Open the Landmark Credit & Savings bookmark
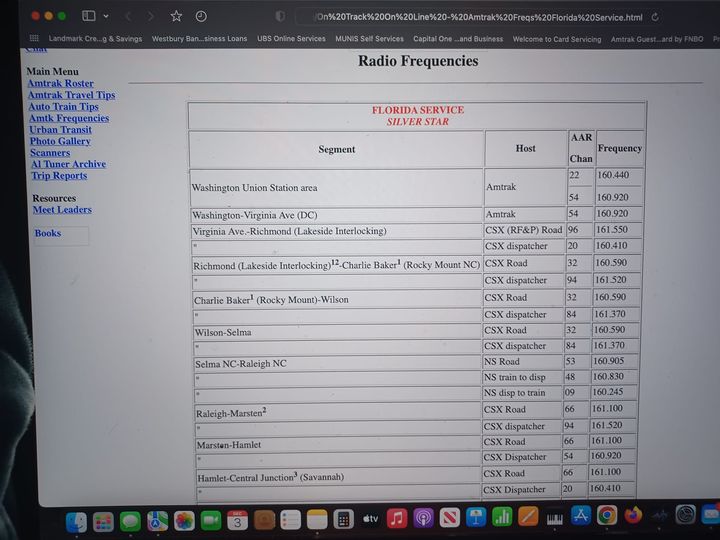Screen dimensions: 720x540 [x=96, y=39]
